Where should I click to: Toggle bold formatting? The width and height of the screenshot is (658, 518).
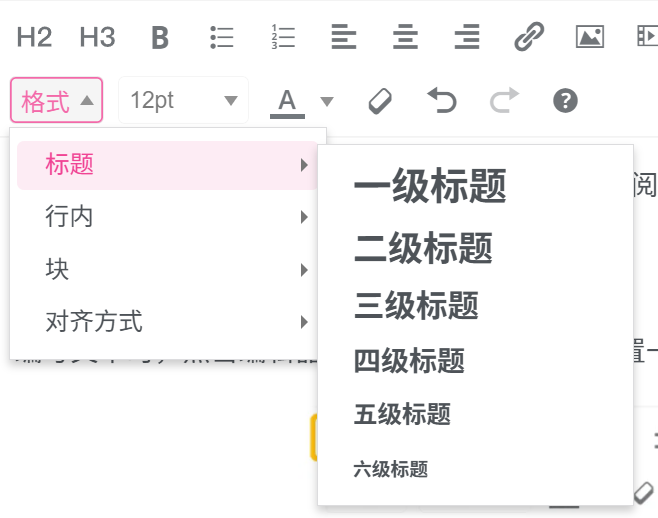(160, 38)
